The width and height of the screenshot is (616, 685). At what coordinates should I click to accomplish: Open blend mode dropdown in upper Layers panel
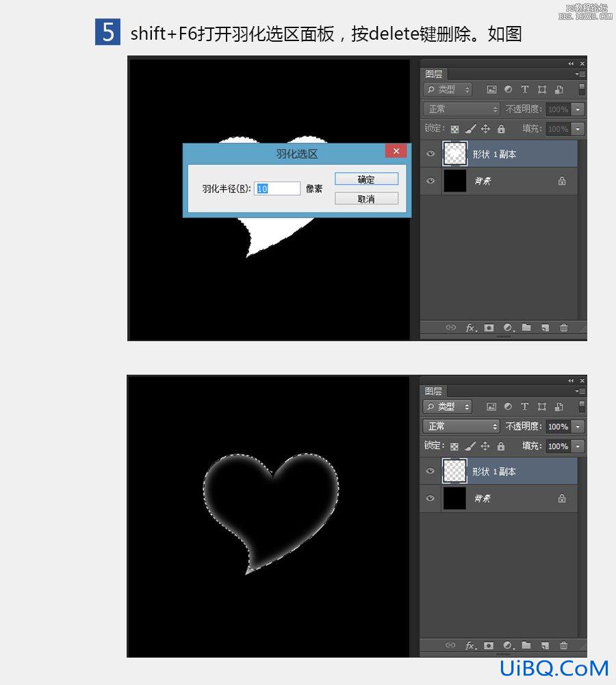tap(461, 109)
